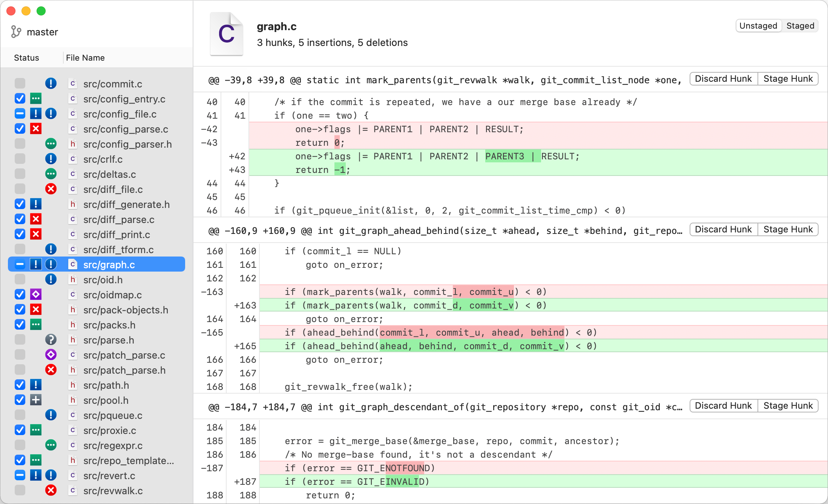This screenshot has height=504, width=828.
Task: Click the large C file icon for graph.c
Action: pyautogui.click(x=226, y=34)
